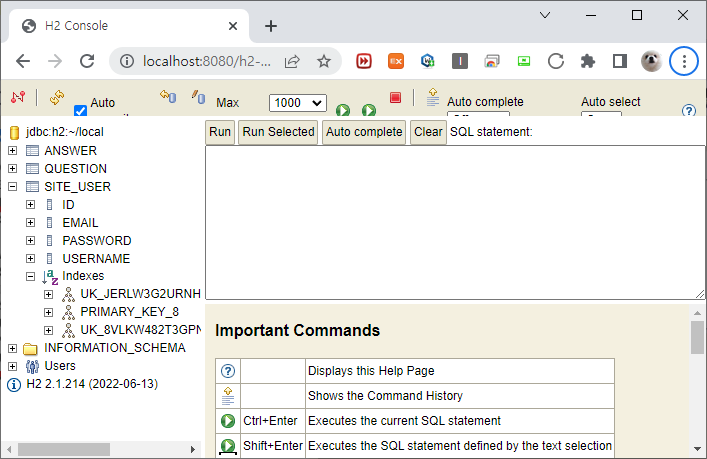Click the Command History icon in toolbar
707x459 pixels.
432,97
